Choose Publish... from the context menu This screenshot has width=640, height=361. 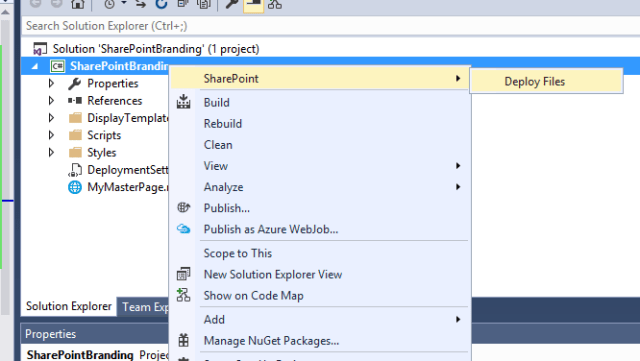pyautogui.click(x=320, y=208)
